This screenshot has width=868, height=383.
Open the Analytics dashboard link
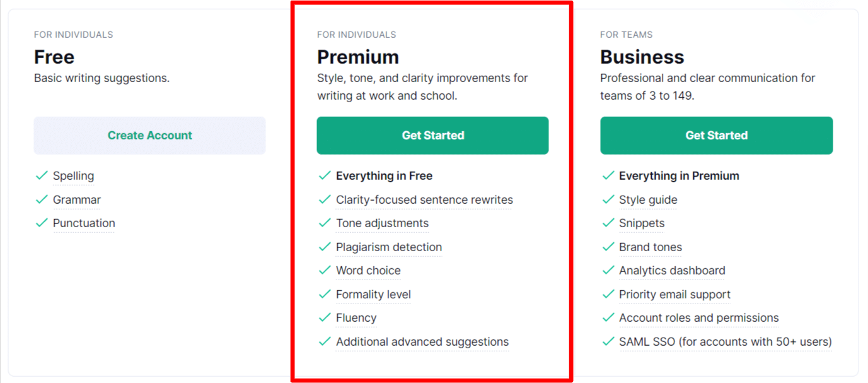click(x=672, y=271)
